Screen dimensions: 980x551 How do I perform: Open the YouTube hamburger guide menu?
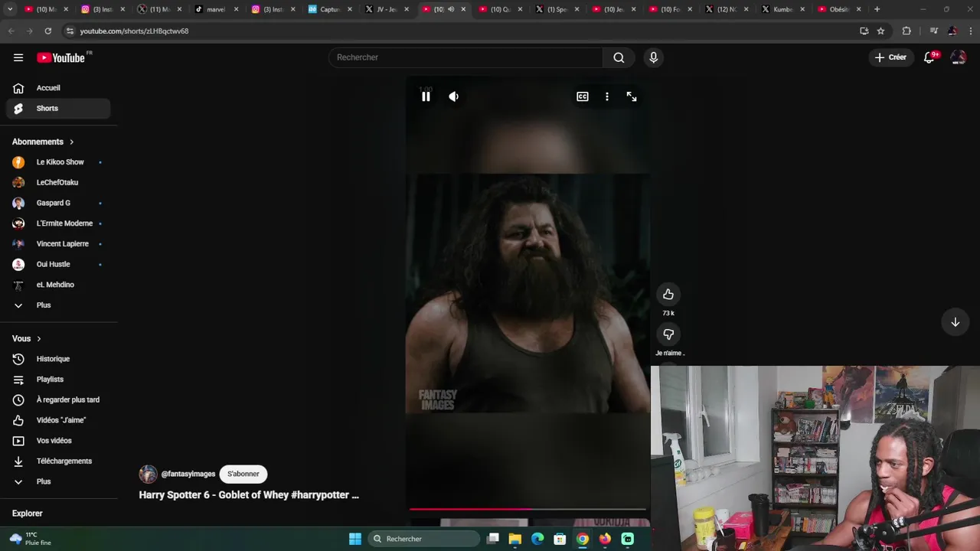18,57
